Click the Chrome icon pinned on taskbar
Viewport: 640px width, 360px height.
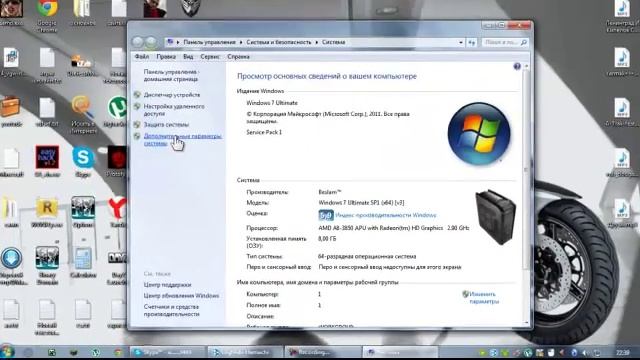[x=118, y=352]
